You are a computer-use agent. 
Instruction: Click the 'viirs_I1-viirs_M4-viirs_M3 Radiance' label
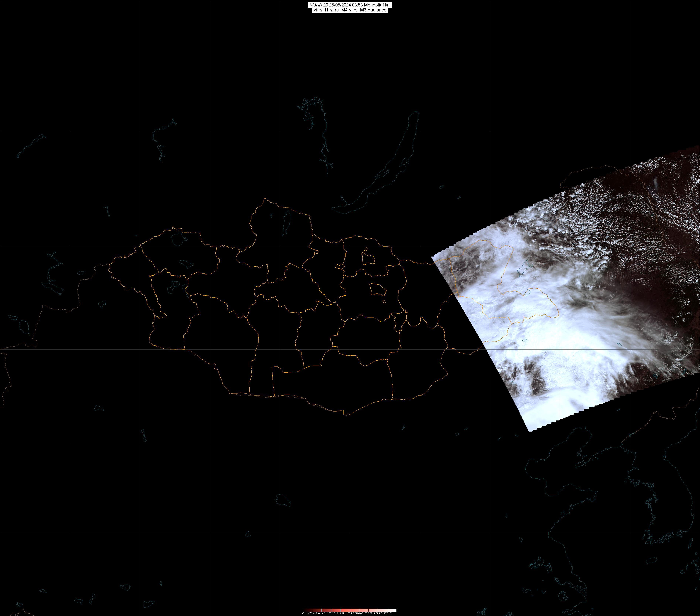tap(350, 10)
